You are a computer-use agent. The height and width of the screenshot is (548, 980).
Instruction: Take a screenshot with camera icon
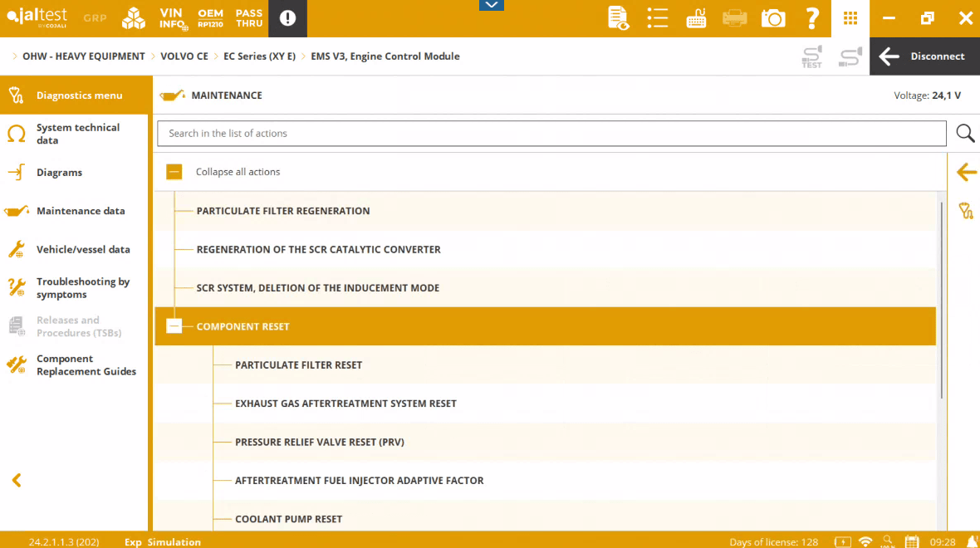(773, 18)
